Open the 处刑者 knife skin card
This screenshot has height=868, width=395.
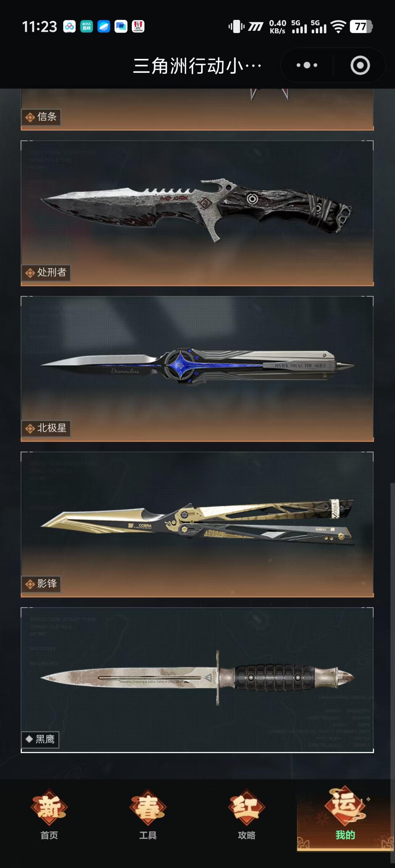[x=197, y=213]
